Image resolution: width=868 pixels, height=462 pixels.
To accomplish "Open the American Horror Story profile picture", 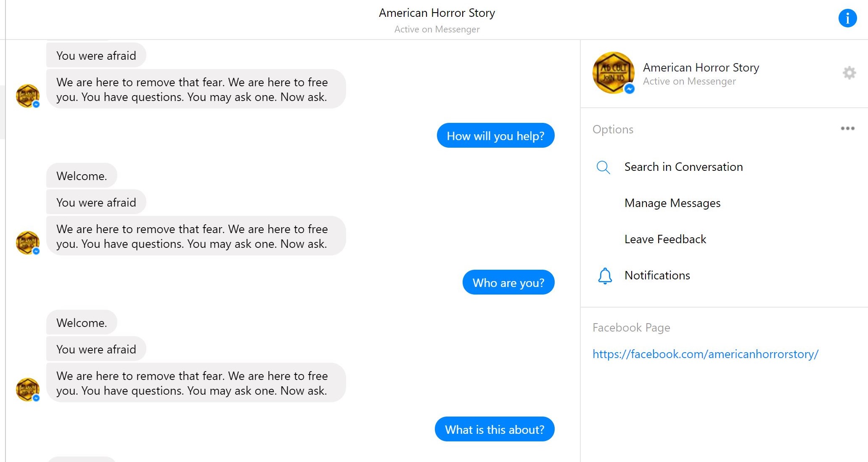I will pos(614,73).
